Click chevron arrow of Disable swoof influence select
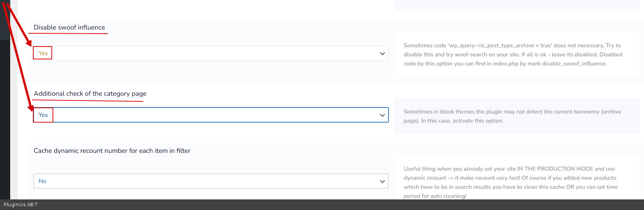 click(x=382, y=54)
